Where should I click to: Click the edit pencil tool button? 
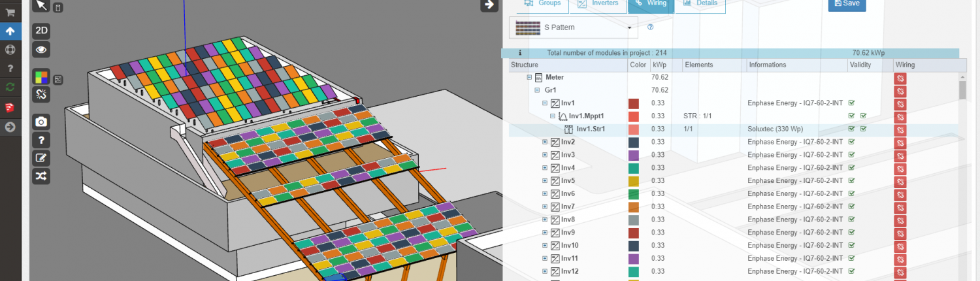click(41, 157)
